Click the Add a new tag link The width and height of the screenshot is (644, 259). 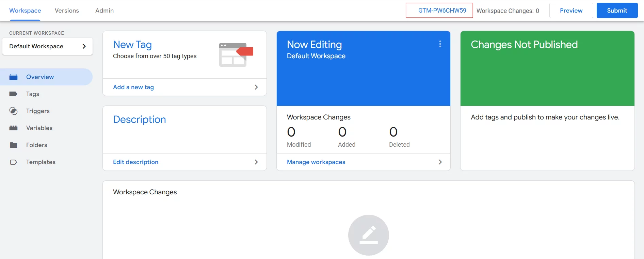(133, 87)
